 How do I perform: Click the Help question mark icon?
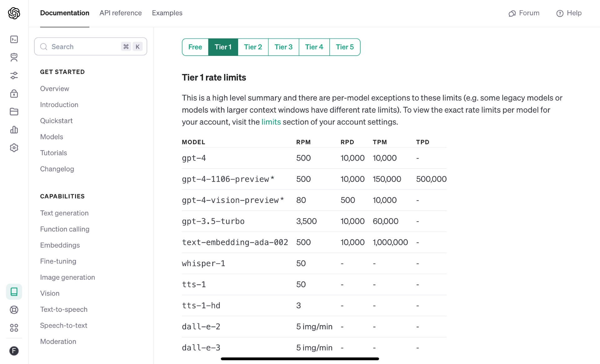coord(560,13)
